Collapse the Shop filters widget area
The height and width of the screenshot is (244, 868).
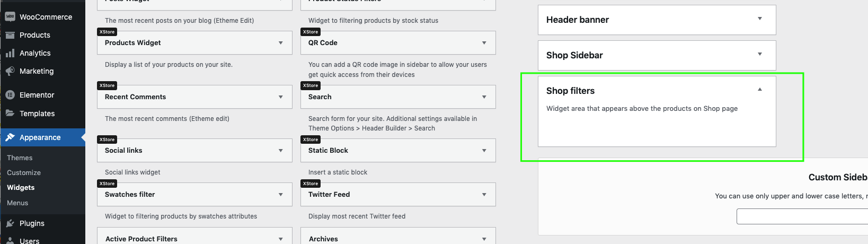click(x=760, y=90)
